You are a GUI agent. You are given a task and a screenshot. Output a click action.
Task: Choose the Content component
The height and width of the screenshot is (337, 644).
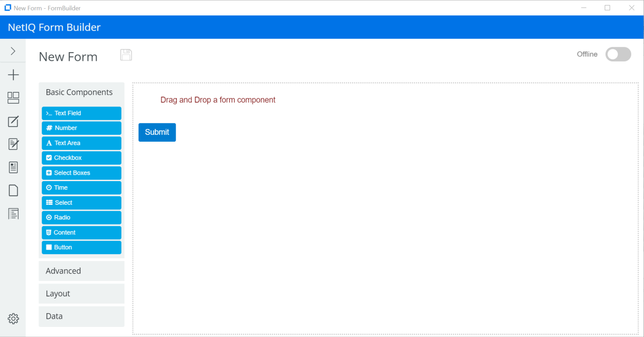coord(81,232)
